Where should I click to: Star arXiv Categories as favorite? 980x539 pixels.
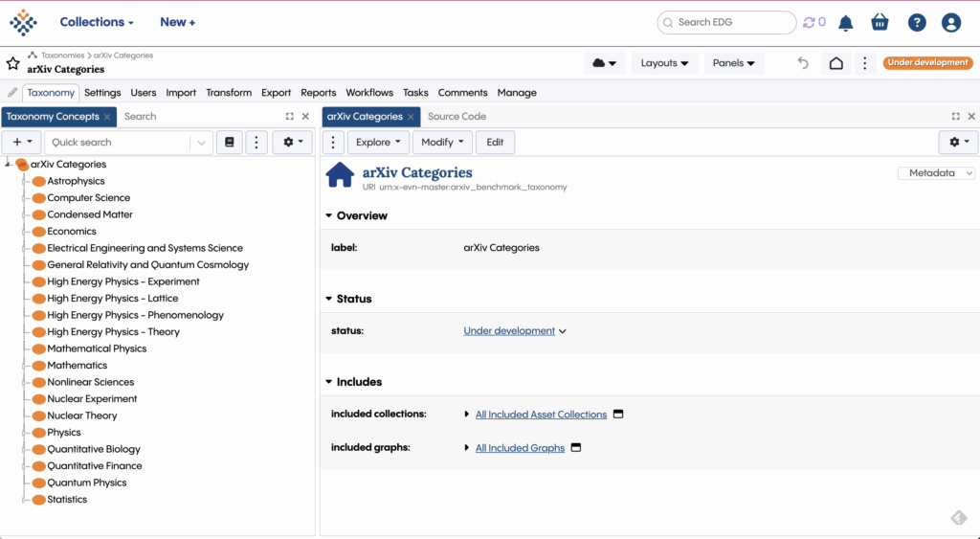13,63
